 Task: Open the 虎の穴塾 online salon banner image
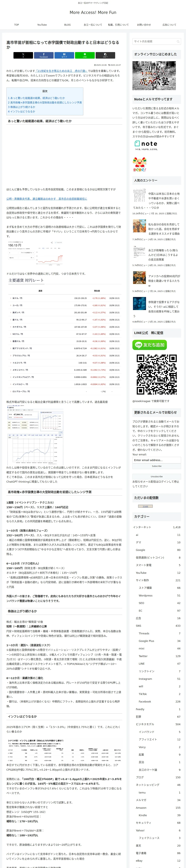coord(154,76)
